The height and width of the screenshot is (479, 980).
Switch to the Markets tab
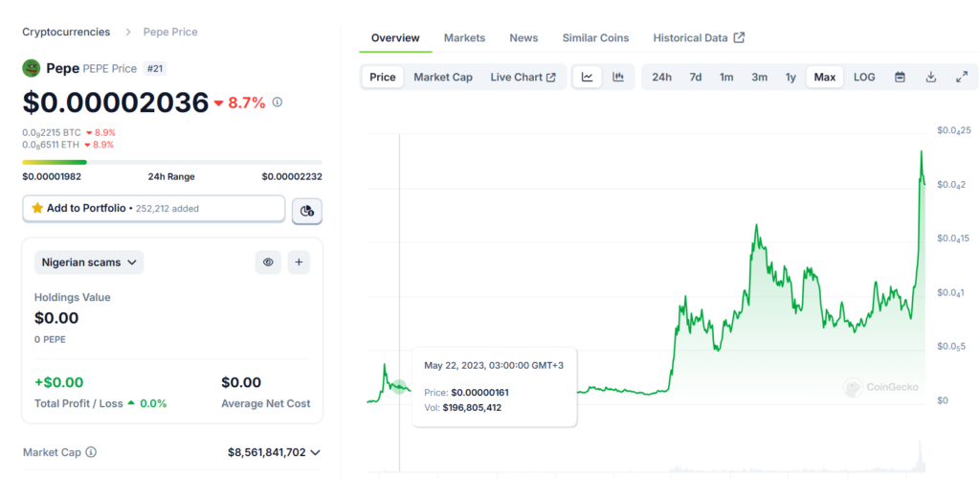point(464,37)
